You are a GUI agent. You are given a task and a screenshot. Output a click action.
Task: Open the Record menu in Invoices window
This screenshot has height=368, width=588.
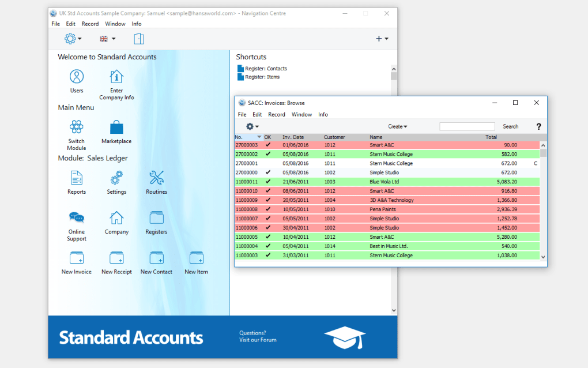277,114
